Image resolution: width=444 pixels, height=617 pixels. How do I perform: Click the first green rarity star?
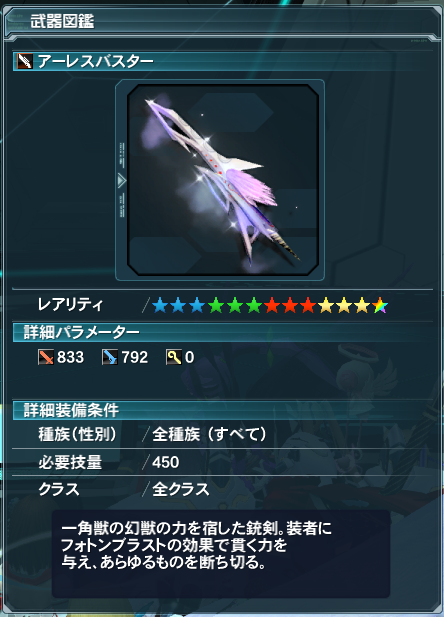pos(216,305)
